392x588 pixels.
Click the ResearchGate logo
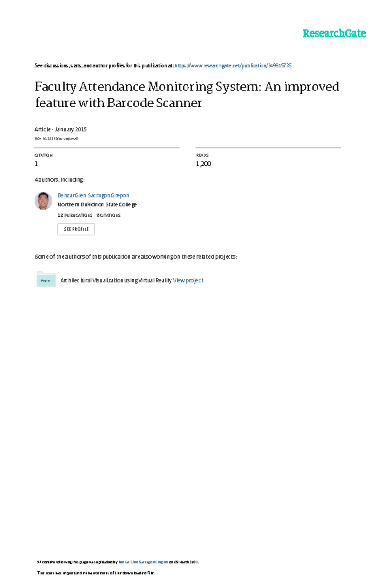click(x=334, y=33)
